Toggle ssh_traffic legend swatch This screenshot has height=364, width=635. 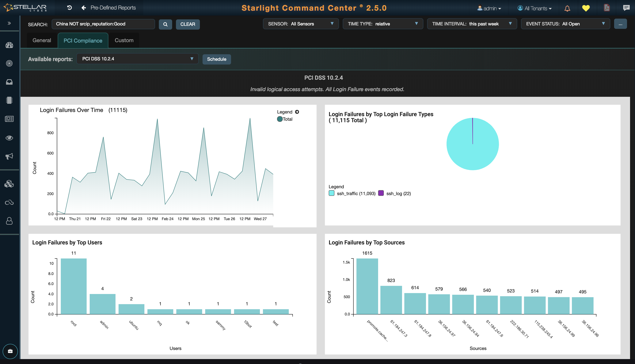331,193
